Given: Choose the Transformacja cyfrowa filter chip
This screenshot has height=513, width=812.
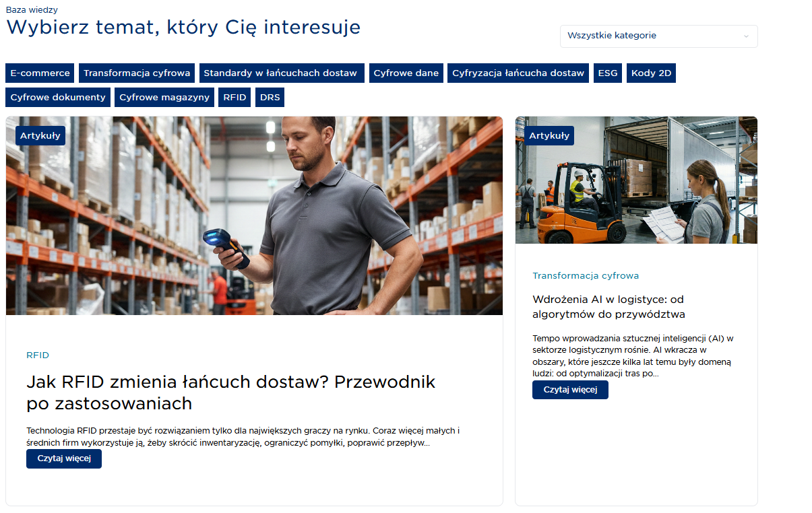Looking at the screenshot, I should [136, 73].
